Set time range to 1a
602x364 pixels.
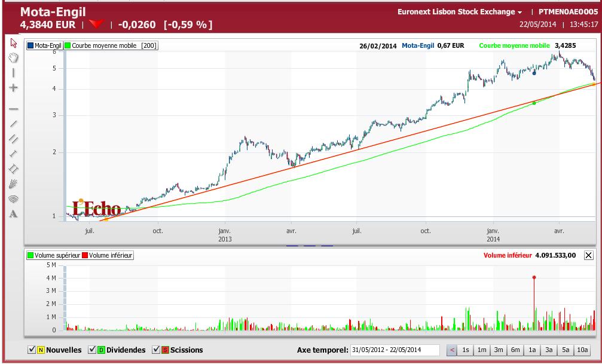coord(532,350)
